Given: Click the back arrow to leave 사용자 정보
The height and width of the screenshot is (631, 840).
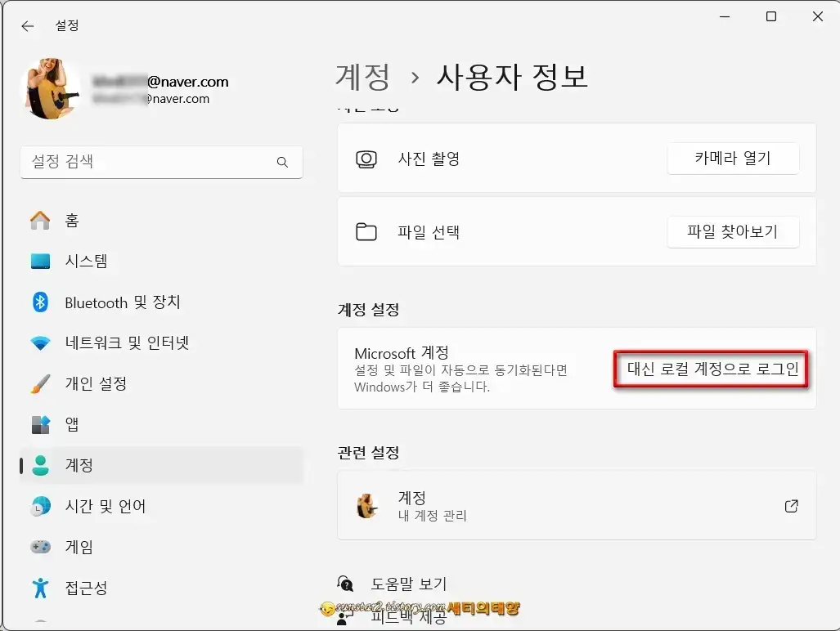Looking at the screenshot, I should tap(27, 25).
